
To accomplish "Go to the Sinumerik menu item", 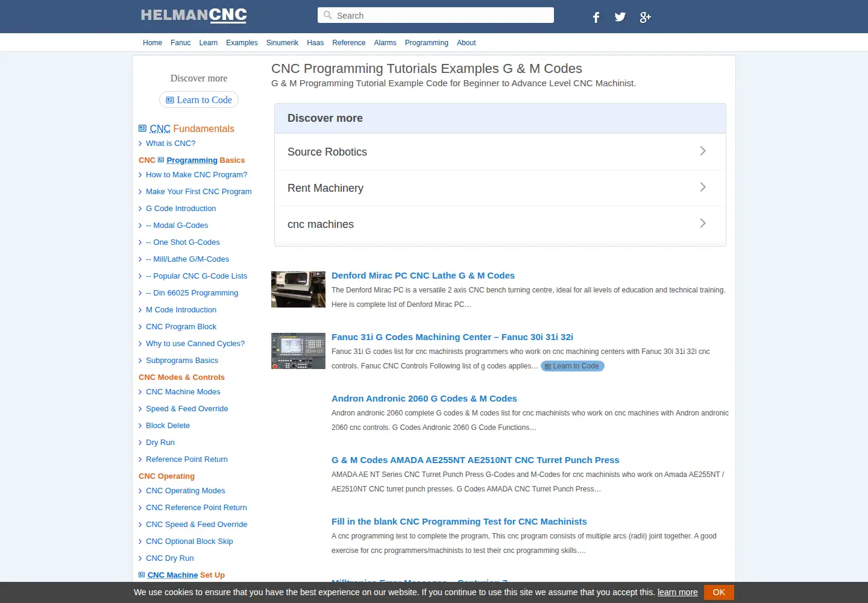I will tap(282, 43).
